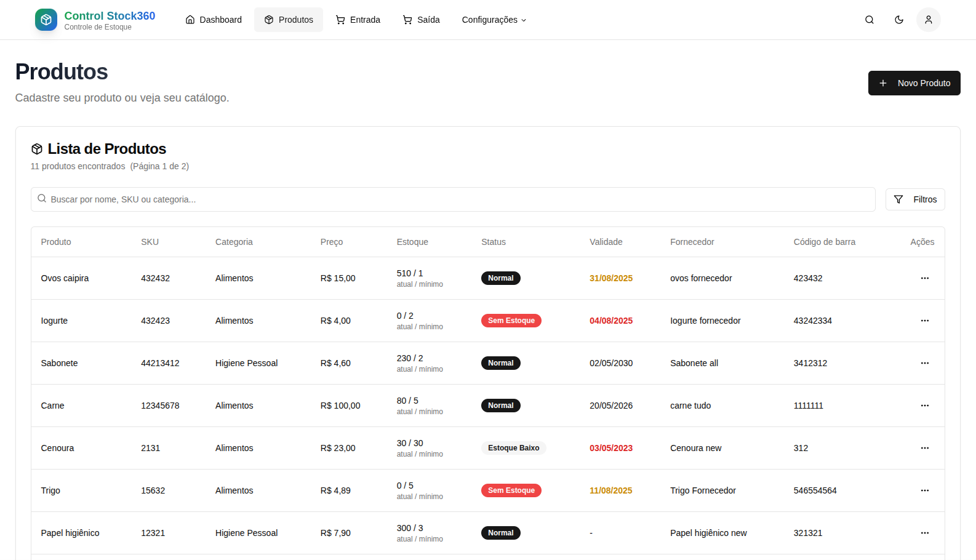Select the Produtos nav item

289,20
